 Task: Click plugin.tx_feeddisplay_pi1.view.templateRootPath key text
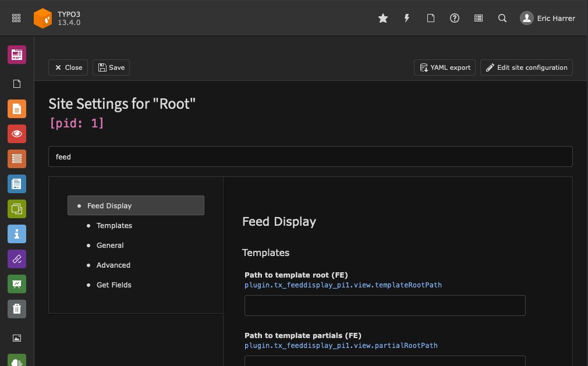(x=343, y=285)
